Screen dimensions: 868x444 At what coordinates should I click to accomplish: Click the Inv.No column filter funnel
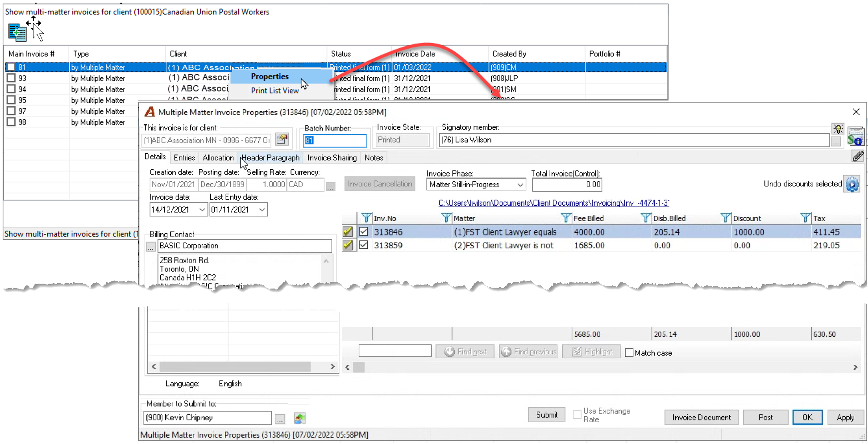tap(366, 218)
